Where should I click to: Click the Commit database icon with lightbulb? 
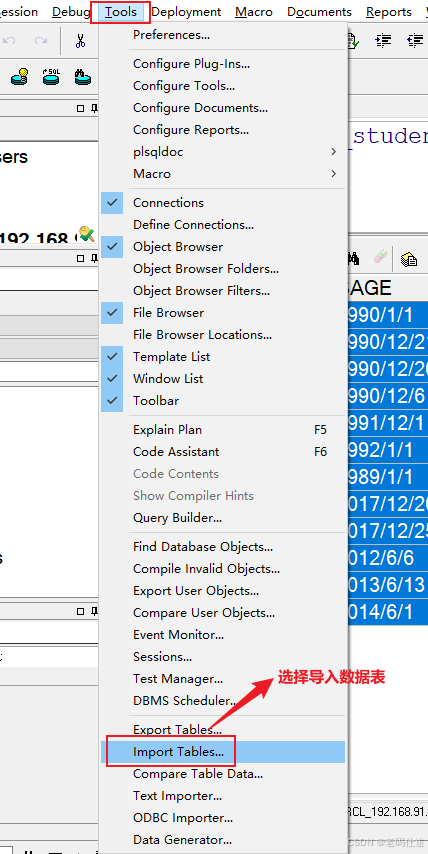tap(20, 76)
